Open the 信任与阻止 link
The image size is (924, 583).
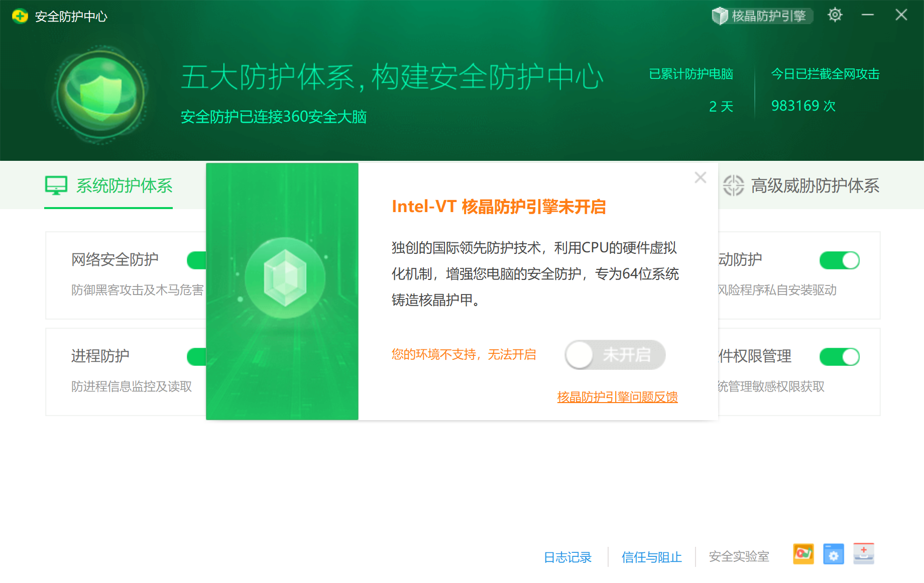point(652,557)
